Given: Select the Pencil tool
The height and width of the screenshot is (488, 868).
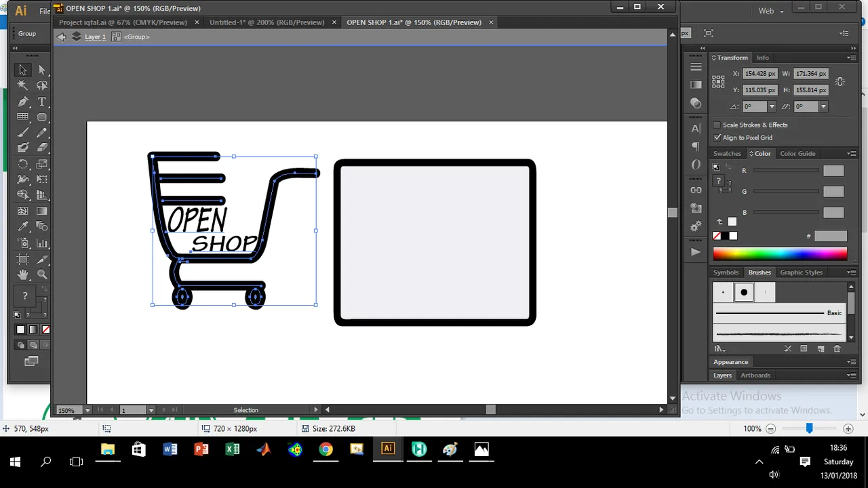Looking at the screenshot, I should [x=42, y=133].
